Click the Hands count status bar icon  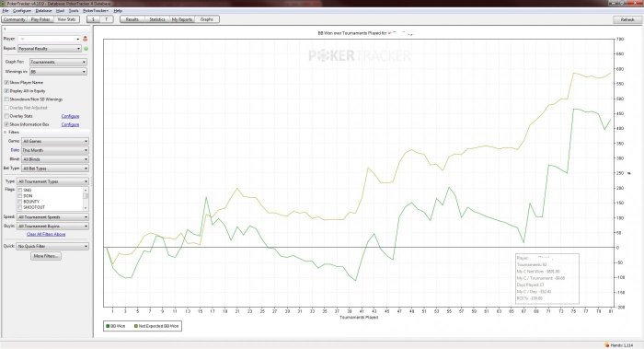[x=606, y=345]
